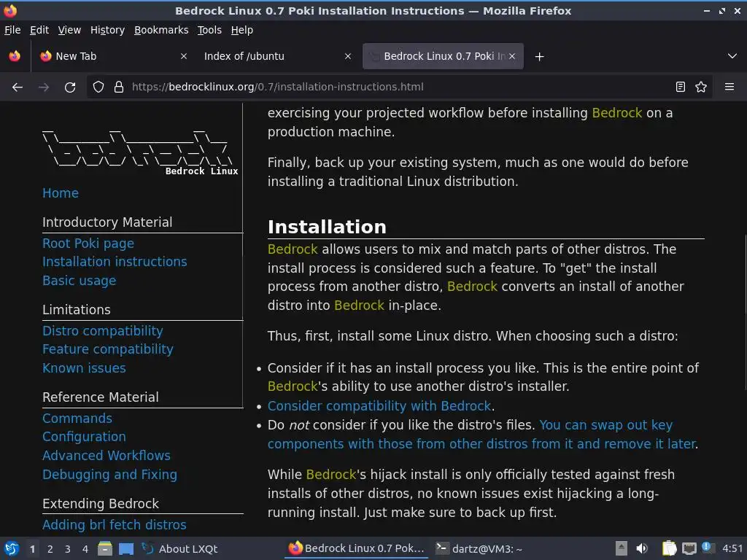Open removable media eject tray icon
Viewport: 747px width, 560px height.
pos(622,548)
